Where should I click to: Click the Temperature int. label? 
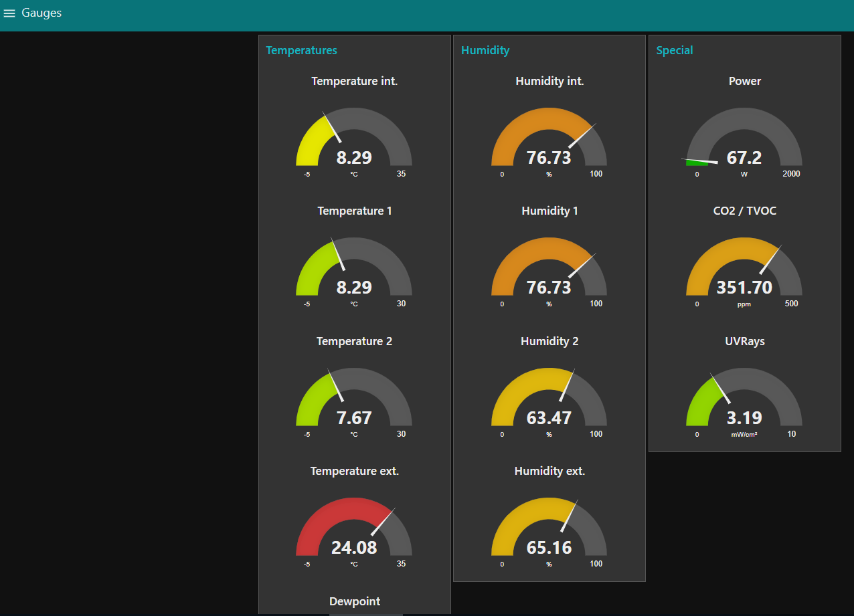point(355,81)
